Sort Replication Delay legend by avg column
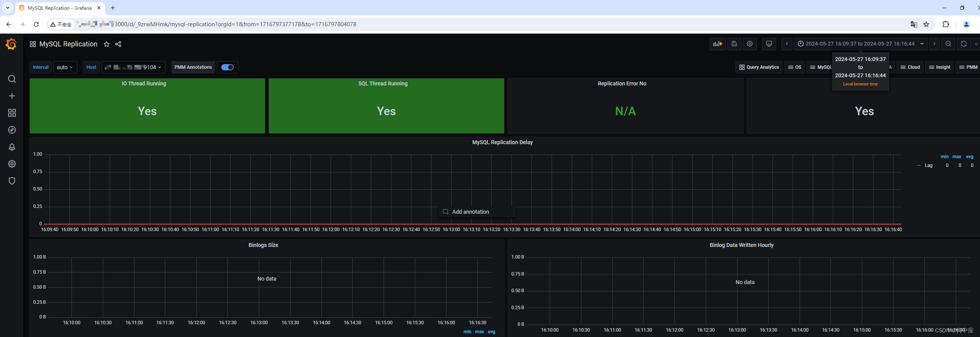Image resolution: width=980 pixels, height=337 pixels. [970, 157]
